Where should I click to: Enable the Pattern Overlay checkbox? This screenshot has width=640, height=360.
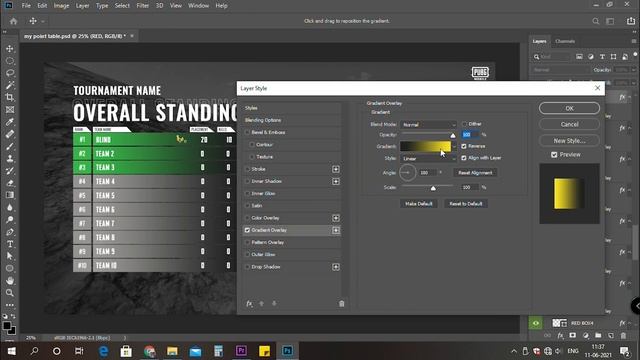pos(247,242)
